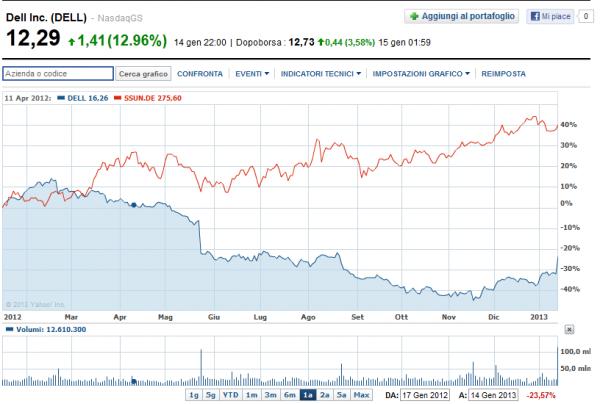Screen dimensions: 600x404
Task: Select the 1g time range
Action: pos(194,395)
